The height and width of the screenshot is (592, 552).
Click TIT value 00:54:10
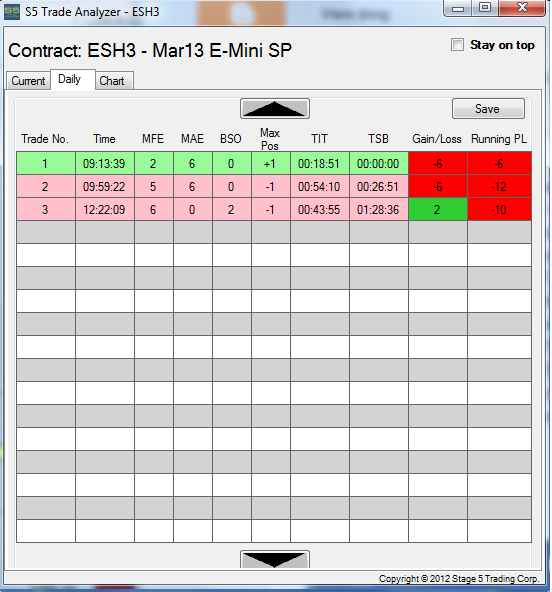pyautogui.click(x=320, y=187)
